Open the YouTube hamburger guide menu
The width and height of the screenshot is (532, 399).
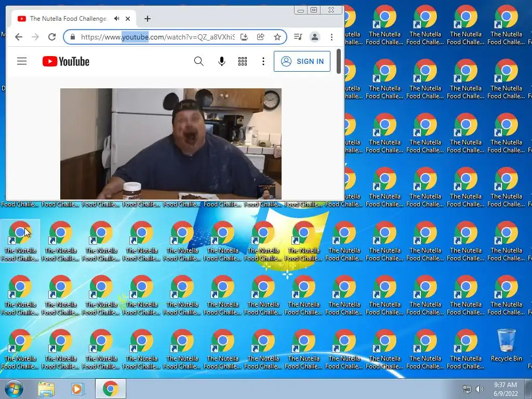[22, 61]
